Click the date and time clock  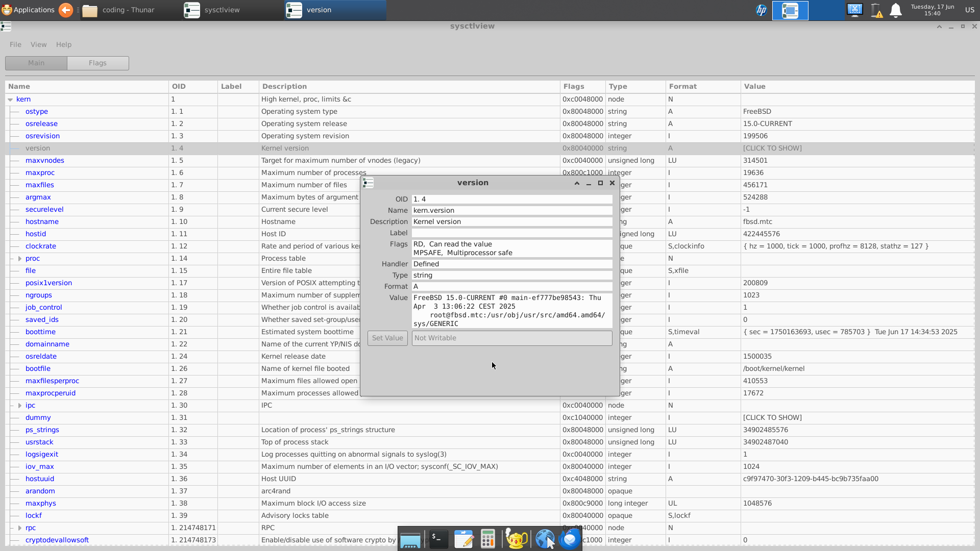point(932,10)
